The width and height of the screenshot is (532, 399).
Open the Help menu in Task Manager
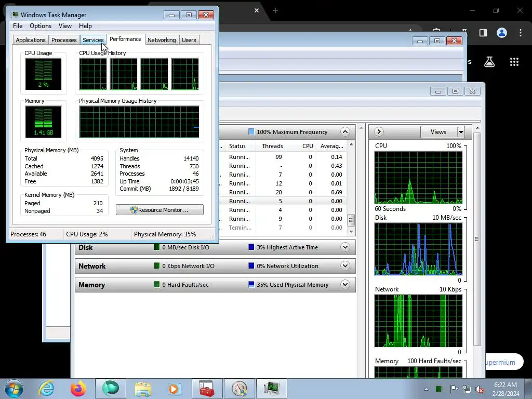pyautogui.click(x=85, y=26)
